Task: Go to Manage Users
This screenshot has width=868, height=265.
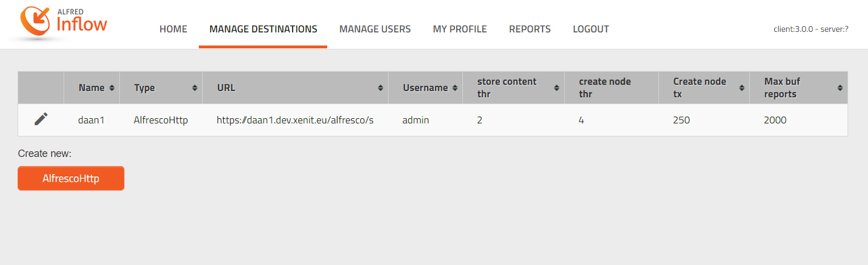Action: coord(375,29)
